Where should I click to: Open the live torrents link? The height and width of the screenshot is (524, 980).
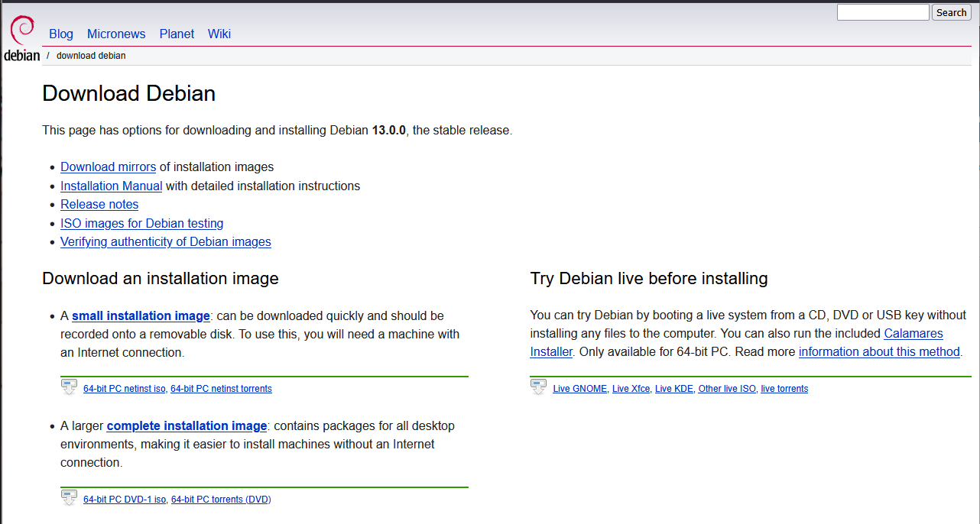[x=784, y=389]
